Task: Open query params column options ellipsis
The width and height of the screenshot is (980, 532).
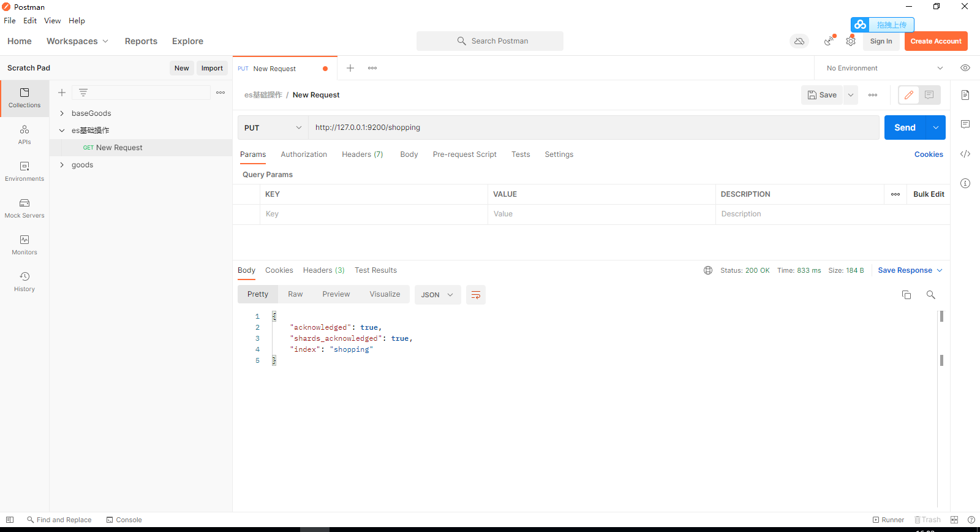Action: (895, 194)
